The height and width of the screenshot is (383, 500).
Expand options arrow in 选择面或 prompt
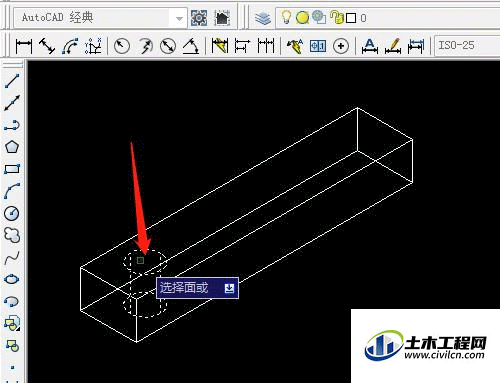(229, 288)
